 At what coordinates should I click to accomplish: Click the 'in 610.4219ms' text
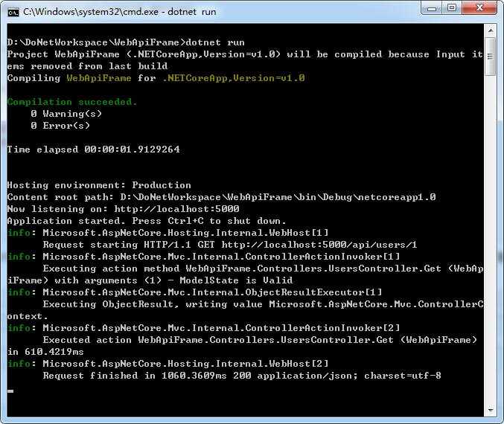45,352
